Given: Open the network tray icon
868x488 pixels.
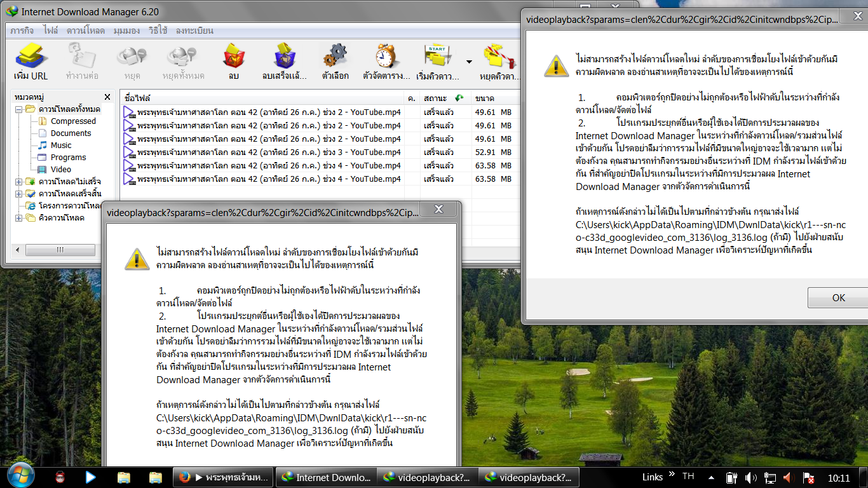Looking at the screenshot, I should tap(770, 477).
